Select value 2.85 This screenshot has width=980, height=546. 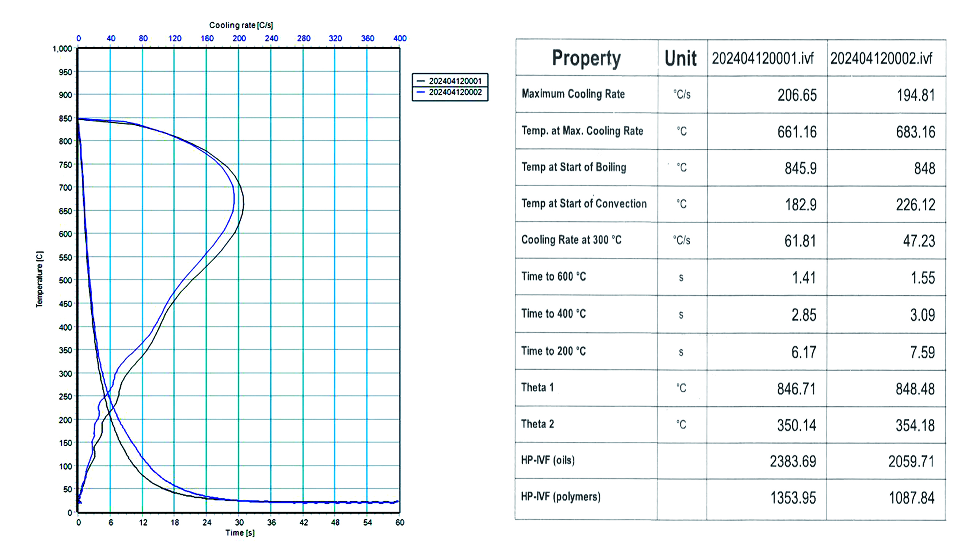coord(804,315)
